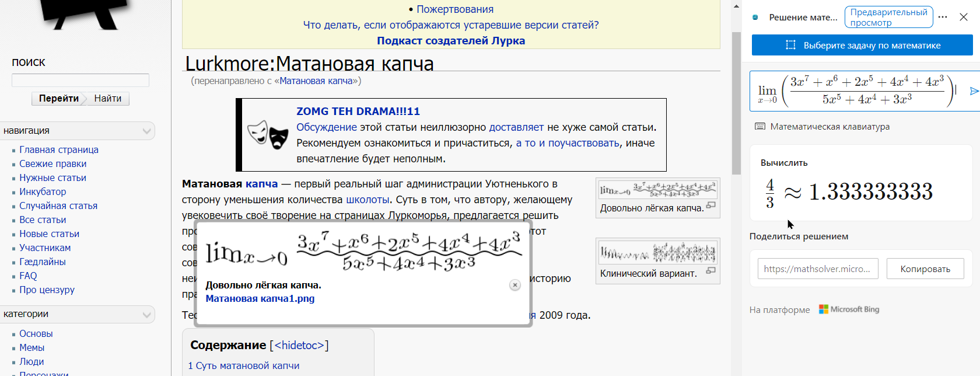Open Подкаст создателей Лурка link

451,41
